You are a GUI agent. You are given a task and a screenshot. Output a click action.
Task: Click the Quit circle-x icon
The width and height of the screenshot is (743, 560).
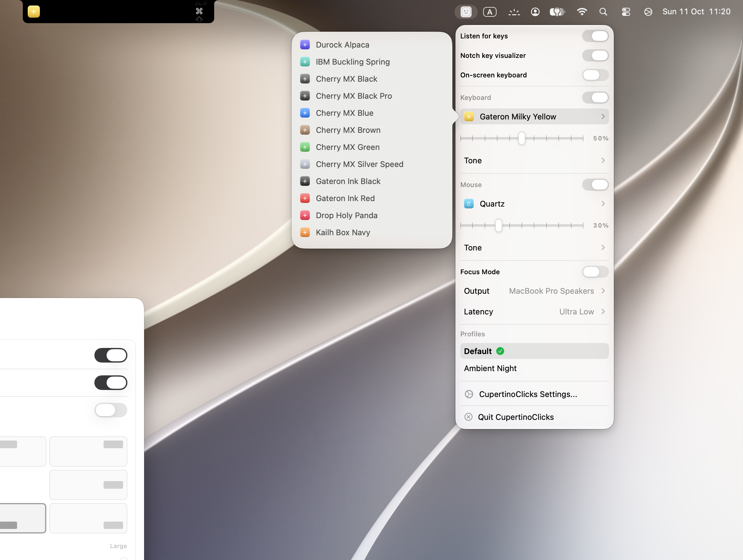coord(469,417)
